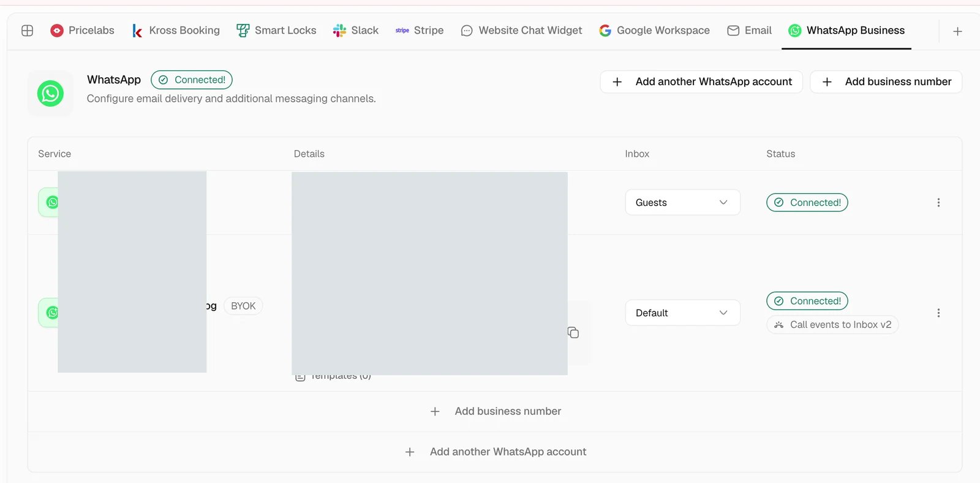Click the WhatsApp heading text

point(114,80)
